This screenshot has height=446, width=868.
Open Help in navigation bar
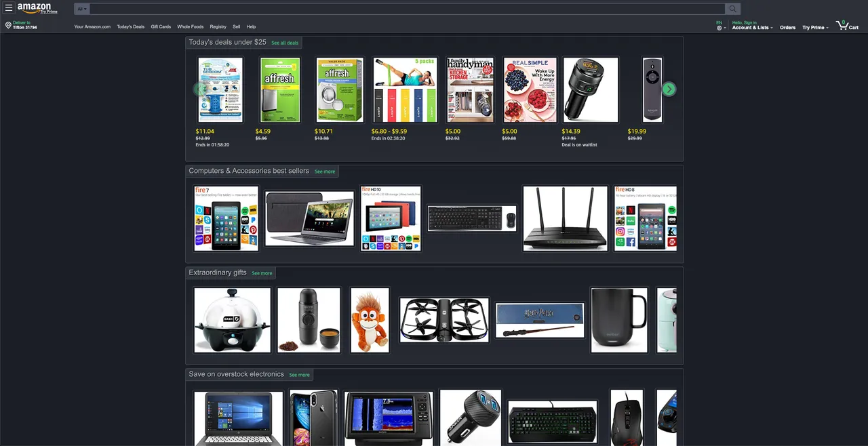tap(251, 26)
